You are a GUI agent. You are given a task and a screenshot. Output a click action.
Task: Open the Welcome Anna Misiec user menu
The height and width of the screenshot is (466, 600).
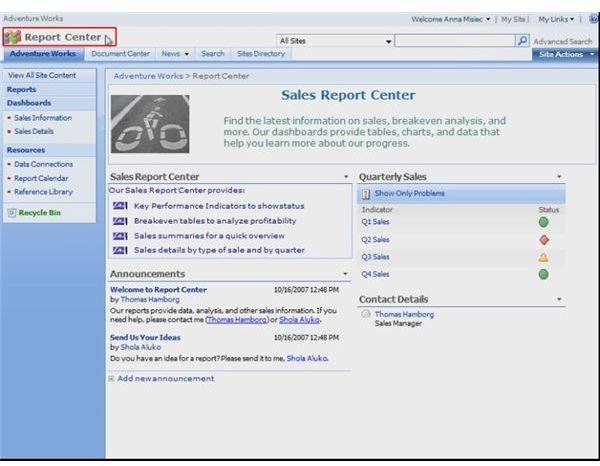pos(451,19)
